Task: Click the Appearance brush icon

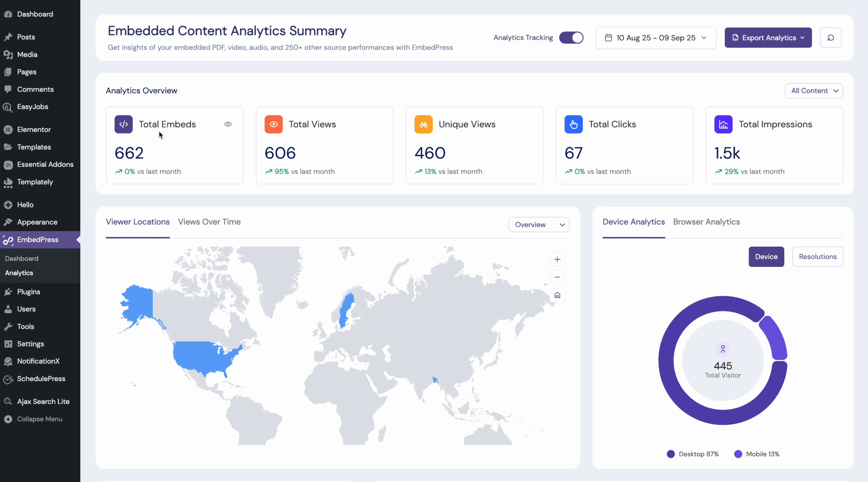Action: pyautogui.click(x=8, y=222)
